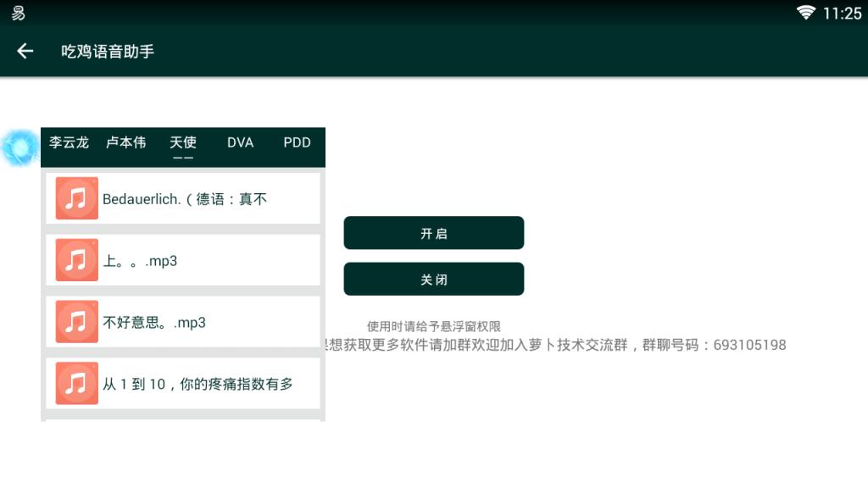Switch to the 李云龙 voice tab
This screenshot has height=488, width=868.
tap(68, 143)
